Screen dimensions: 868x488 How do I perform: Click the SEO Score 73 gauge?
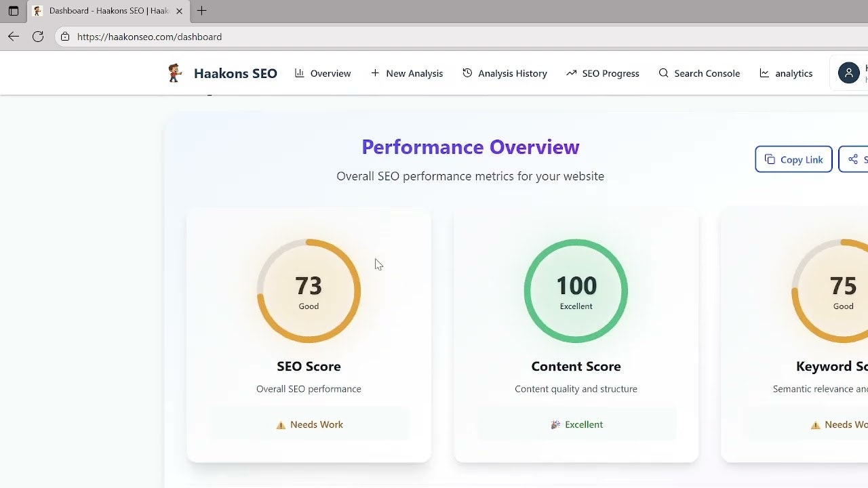click(309, 291)
